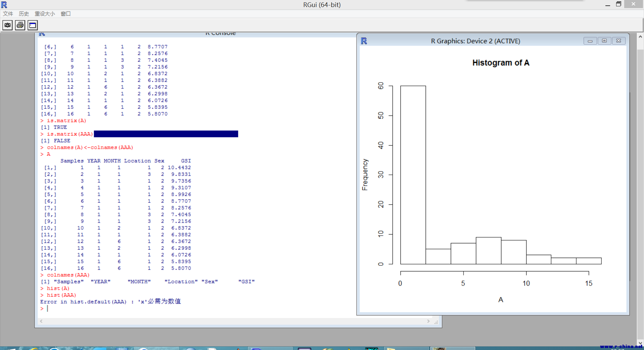Click the '[1] FALSE' output line
Image resolution: width=644 pixels, height=350 pixels.
coord(55,141)
